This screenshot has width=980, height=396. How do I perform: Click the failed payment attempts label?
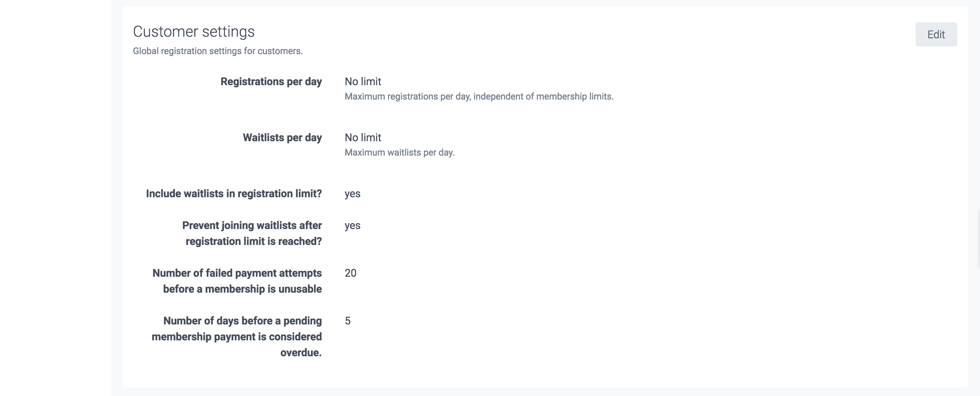[237, 273]
